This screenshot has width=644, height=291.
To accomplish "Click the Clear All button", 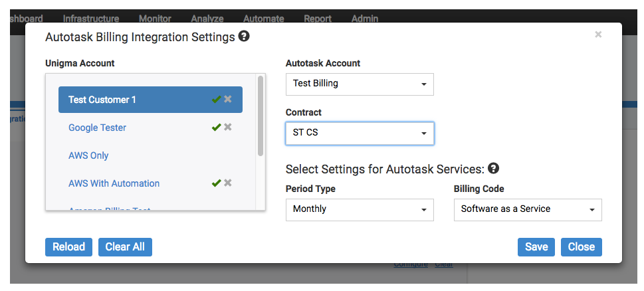I will (125, 247).
